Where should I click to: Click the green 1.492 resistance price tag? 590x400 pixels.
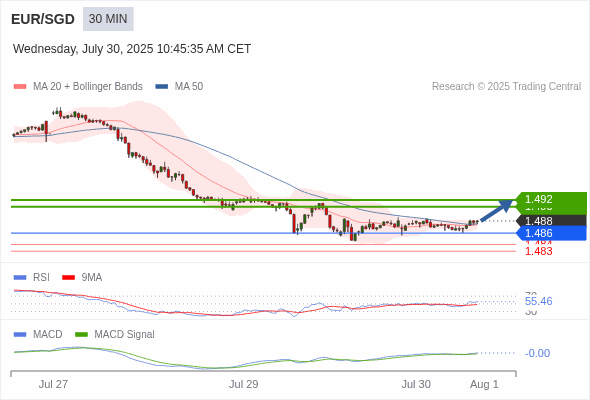(x=551, y=199)
